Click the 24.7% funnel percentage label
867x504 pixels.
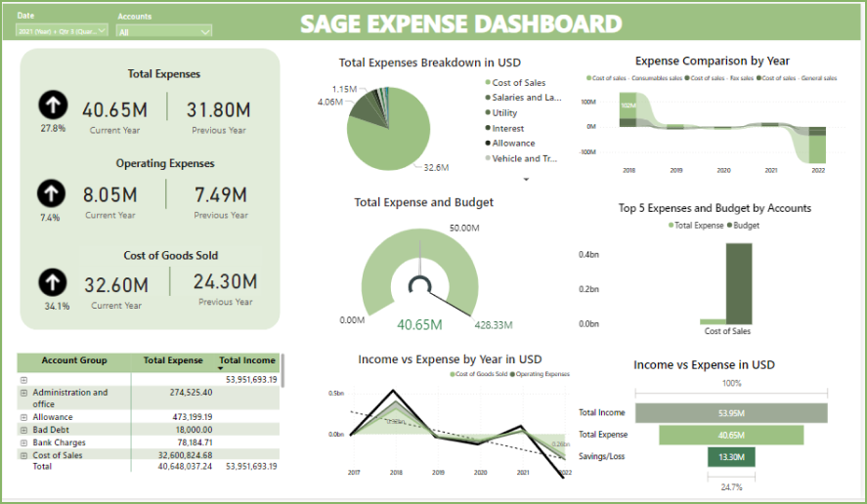pyautogui.click(x=731, y=487)
